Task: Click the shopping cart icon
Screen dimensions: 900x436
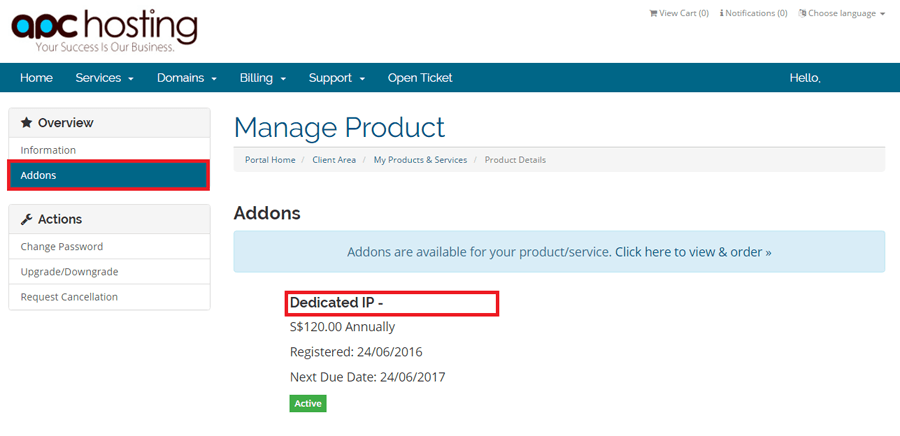Action: [653, 13]
